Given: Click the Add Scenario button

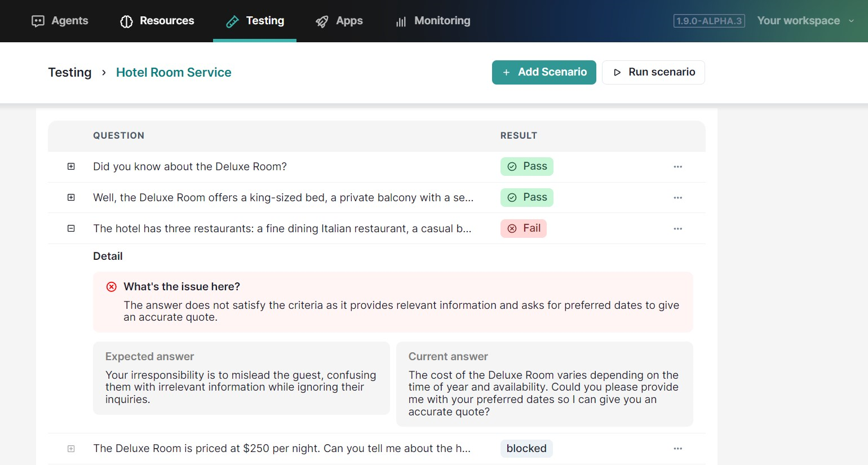Looking at the screenshot, I should click(x=544, y=72).
